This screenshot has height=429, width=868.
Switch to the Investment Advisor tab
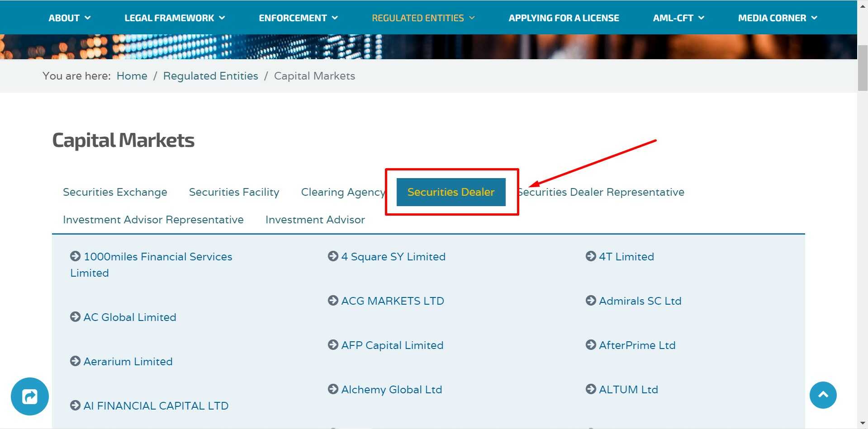[315, 220]
